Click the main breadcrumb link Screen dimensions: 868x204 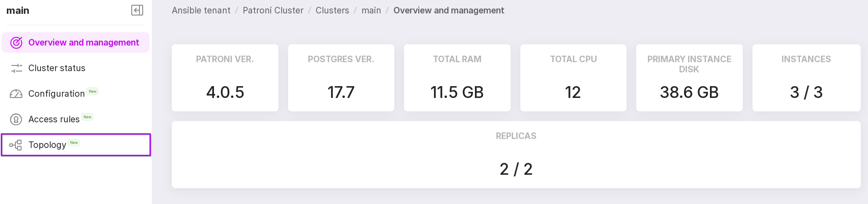tap(371, 11)
